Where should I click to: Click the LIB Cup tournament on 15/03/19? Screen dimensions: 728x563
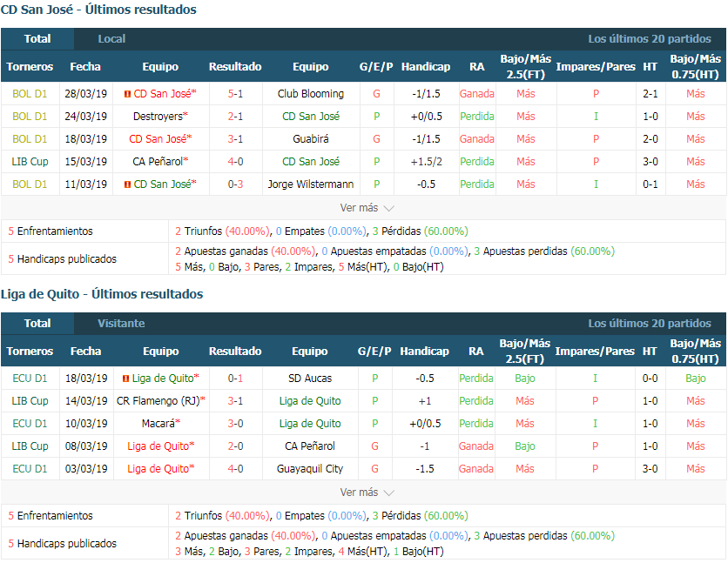click(30, 162)
